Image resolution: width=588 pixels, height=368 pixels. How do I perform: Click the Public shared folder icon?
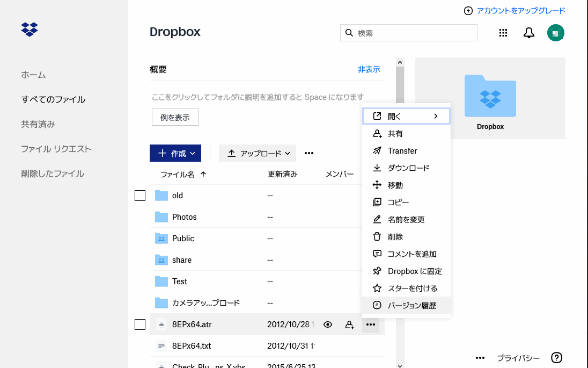click(161, 239)
